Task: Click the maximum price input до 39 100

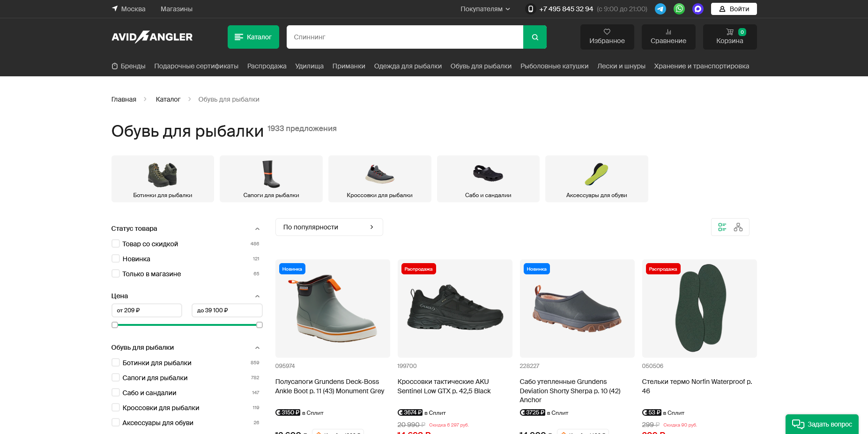Action: pos(227,310)
